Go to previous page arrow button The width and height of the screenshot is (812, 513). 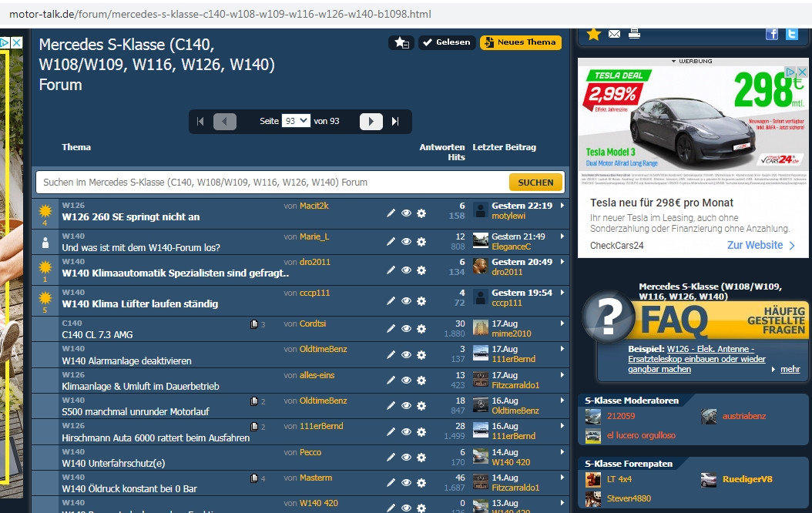point(225,121)
